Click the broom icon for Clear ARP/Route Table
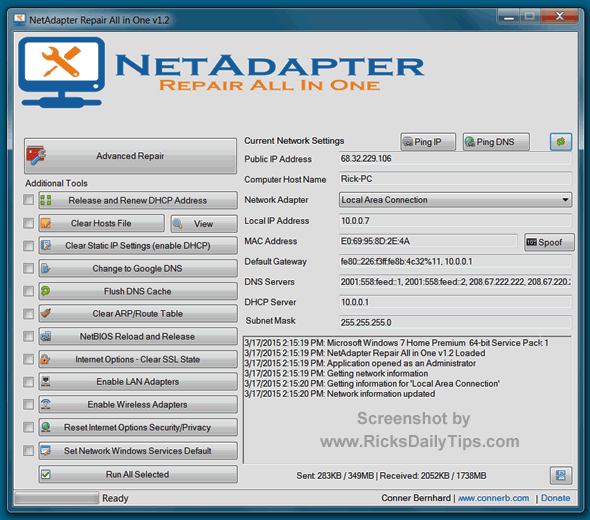The width and height of the screenshot is (590, 520). coord(46,313)
